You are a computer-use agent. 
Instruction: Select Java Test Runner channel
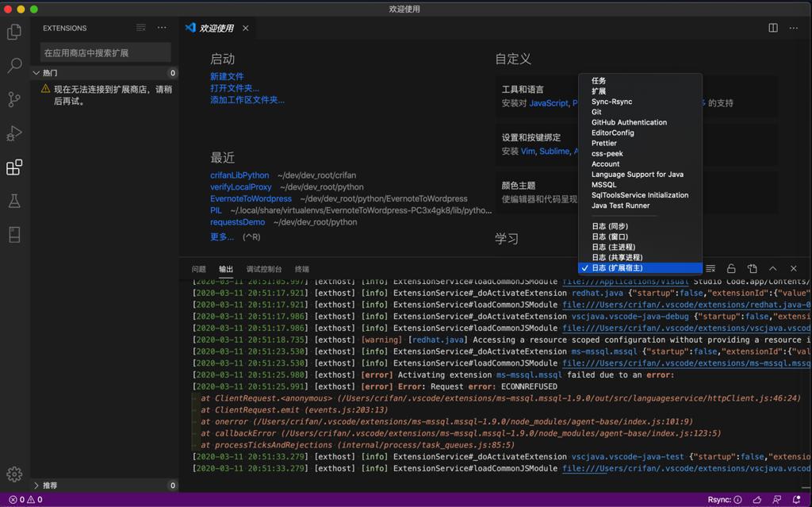coord(640,205)
